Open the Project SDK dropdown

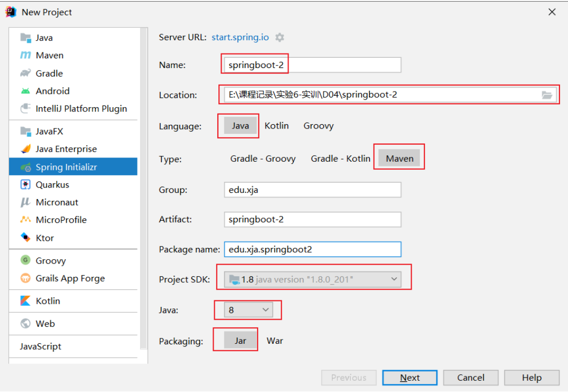tap(313, 280)
